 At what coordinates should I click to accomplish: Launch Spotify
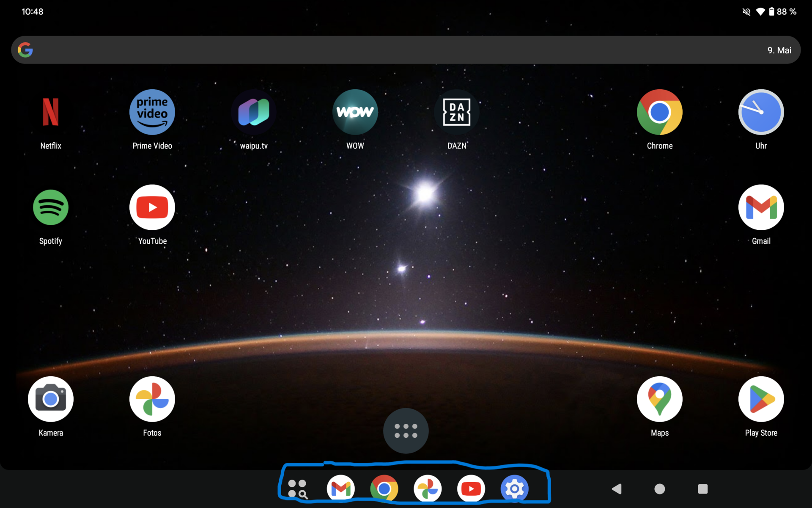(51, 207)
